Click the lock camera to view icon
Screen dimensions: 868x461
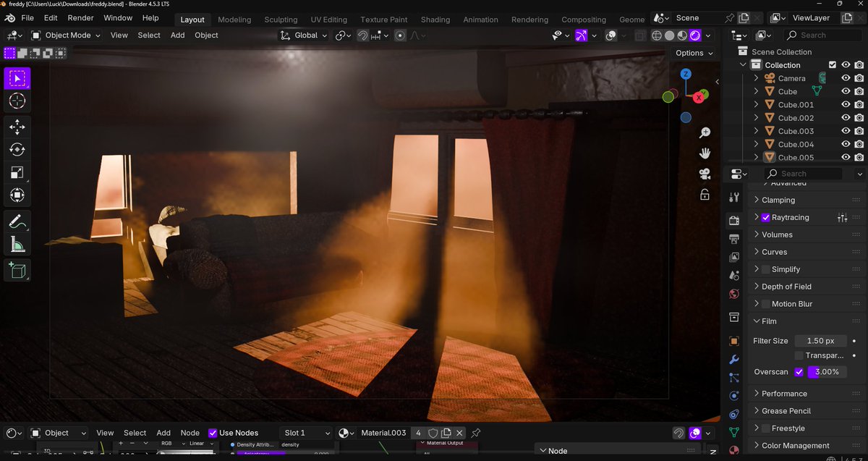pyautogui.click(x=705, y=194)
